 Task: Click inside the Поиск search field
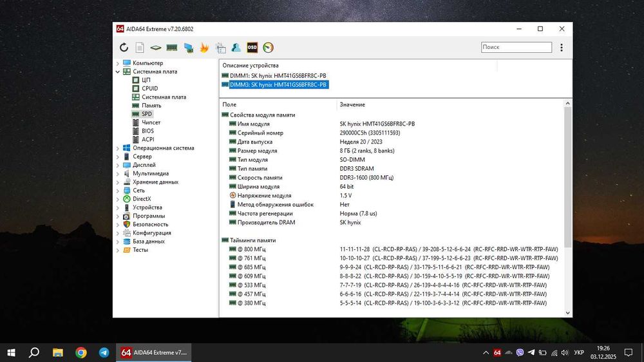pos(516,47)
